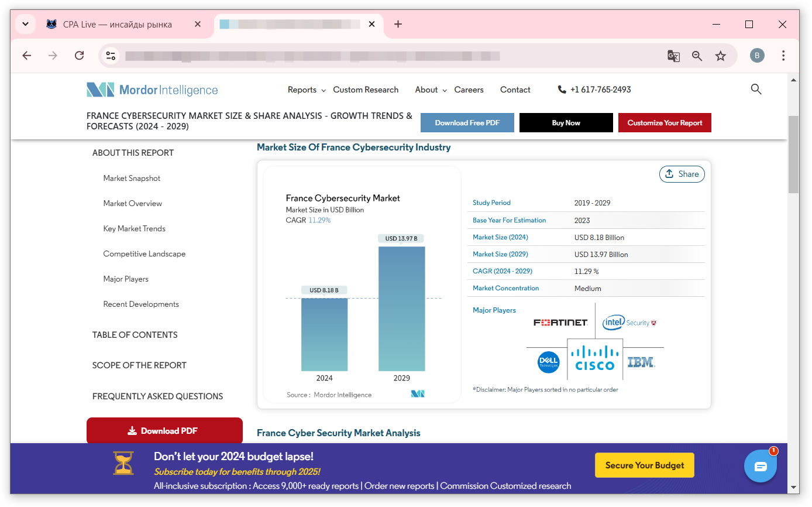Click the browser forward arrow

click(53, 56)
